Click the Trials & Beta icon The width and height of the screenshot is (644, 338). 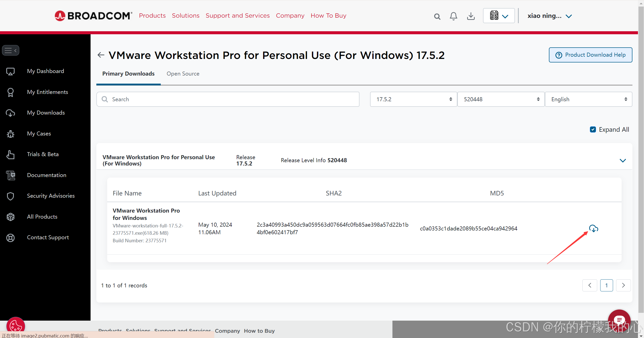10,154
